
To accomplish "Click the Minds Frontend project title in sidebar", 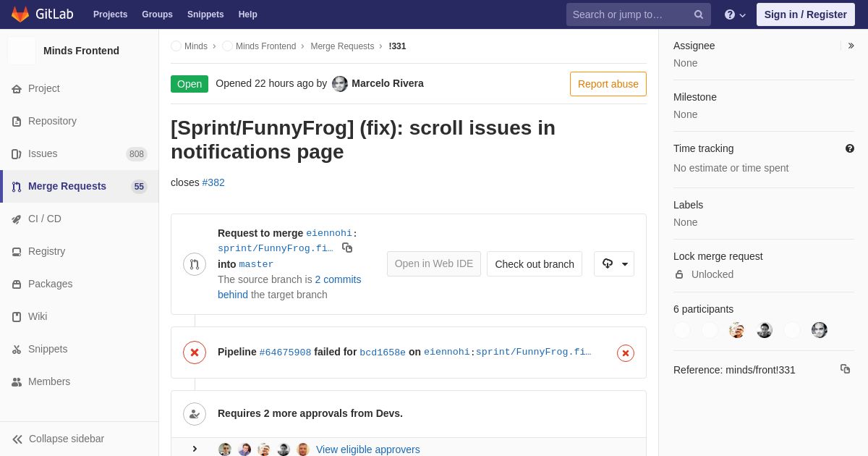I will click(81, 51).
